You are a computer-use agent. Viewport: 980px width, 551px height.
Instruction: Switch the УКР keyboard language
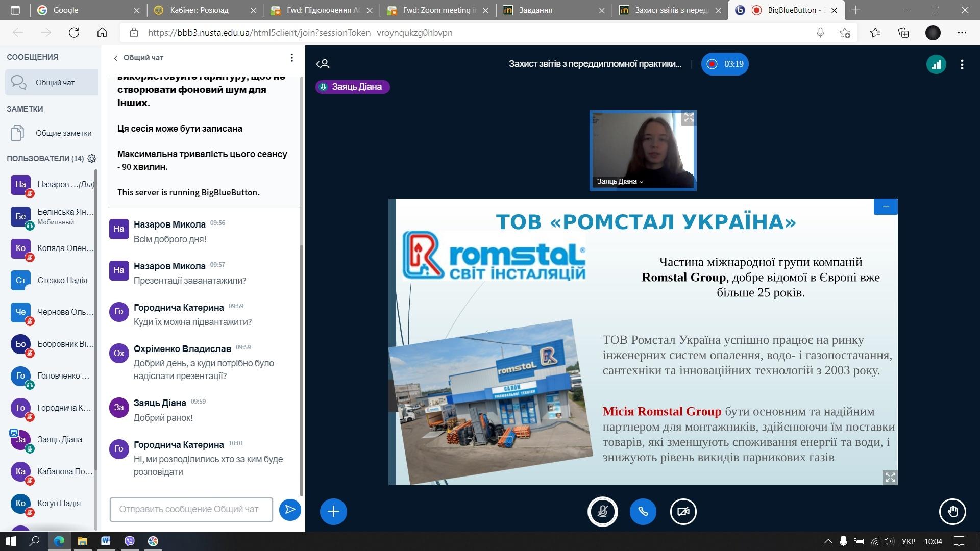[909, 541]
